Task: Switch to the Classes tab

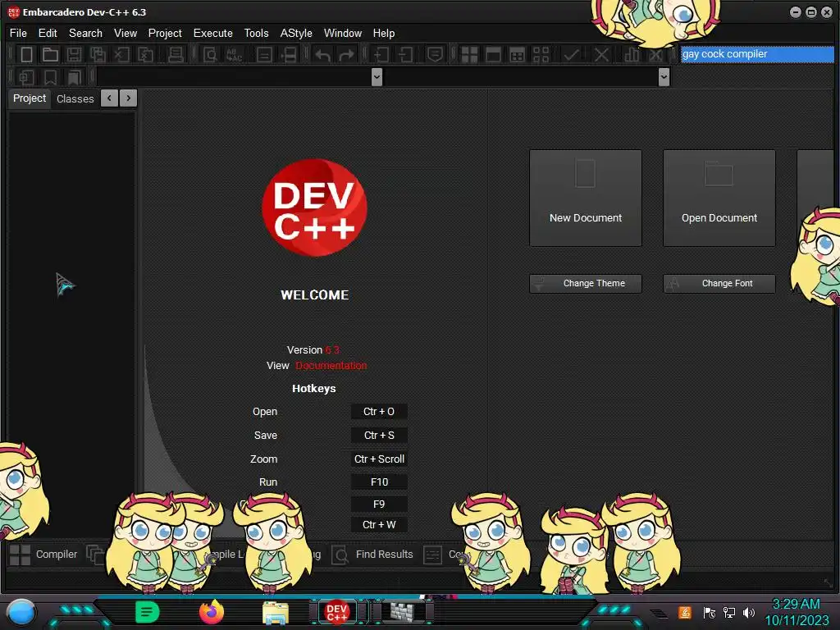Action: coord(75,99)
